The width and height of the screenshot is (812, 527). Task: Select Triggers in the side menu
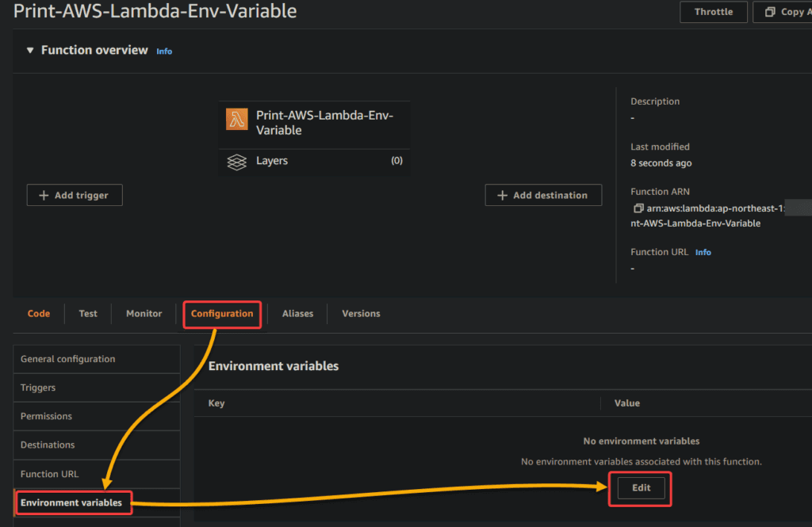click(x=97, y=388)
